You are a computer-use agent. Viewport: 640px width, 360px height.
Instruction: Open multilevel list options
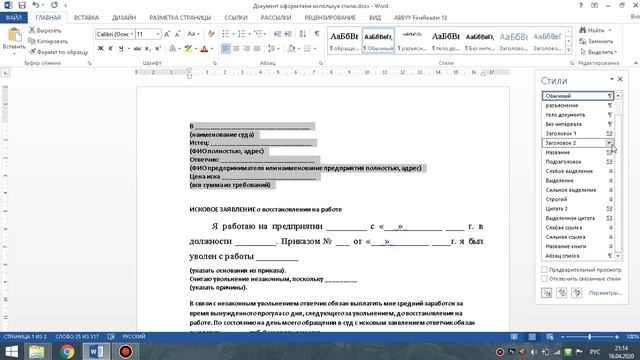[x=258, y=34]
